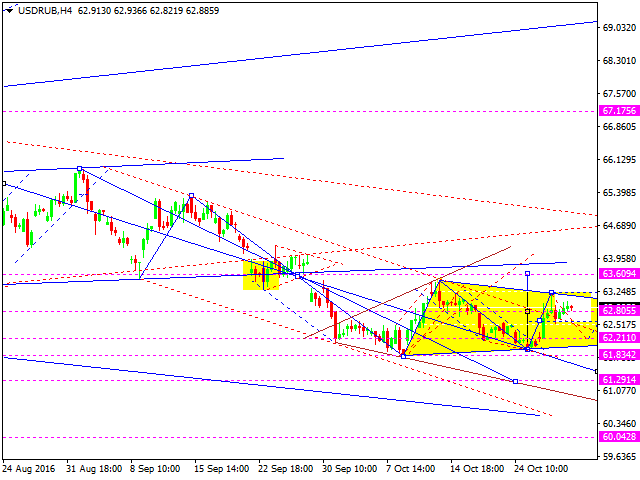640x480 pixels.
Task: Select the trendline anchor at the mid-September peak
Action: tap(191, 196)
